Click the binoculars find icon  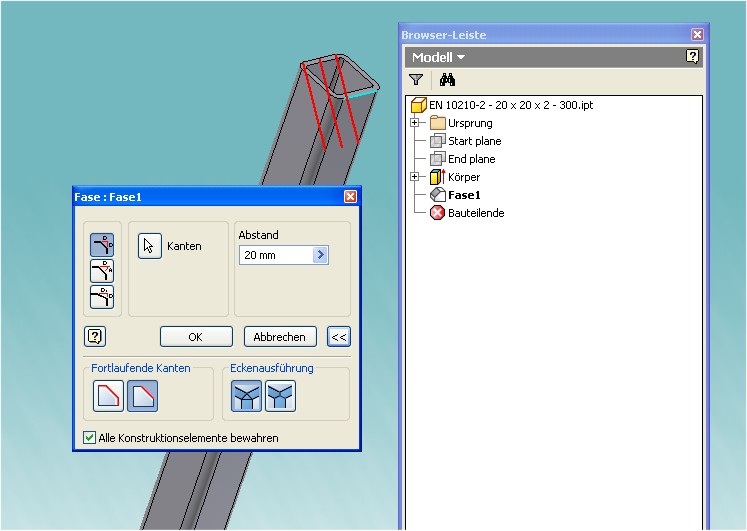[x=447, y=80]
